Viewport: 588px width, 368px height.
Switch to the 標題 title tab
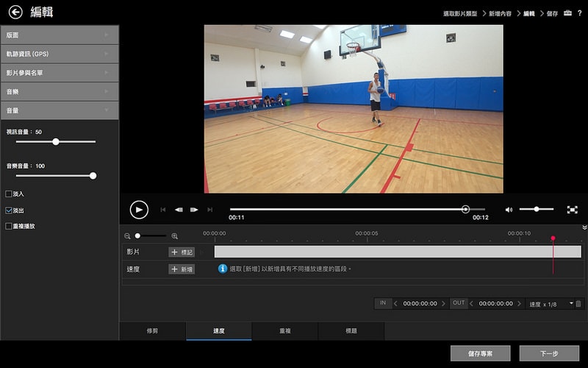[x=351, y=331]
